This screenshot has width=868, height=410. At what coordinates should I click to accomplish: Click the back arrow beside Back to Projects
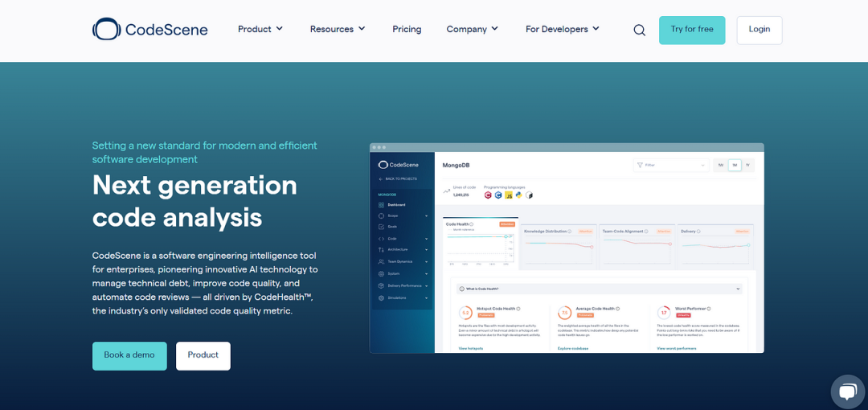(380, 179)
